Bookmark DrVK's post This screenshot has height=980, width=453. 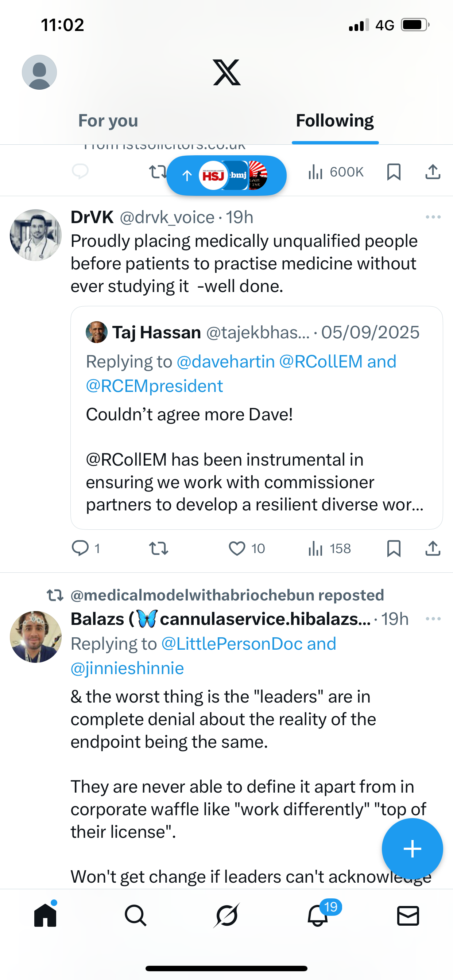pos(394,549)
